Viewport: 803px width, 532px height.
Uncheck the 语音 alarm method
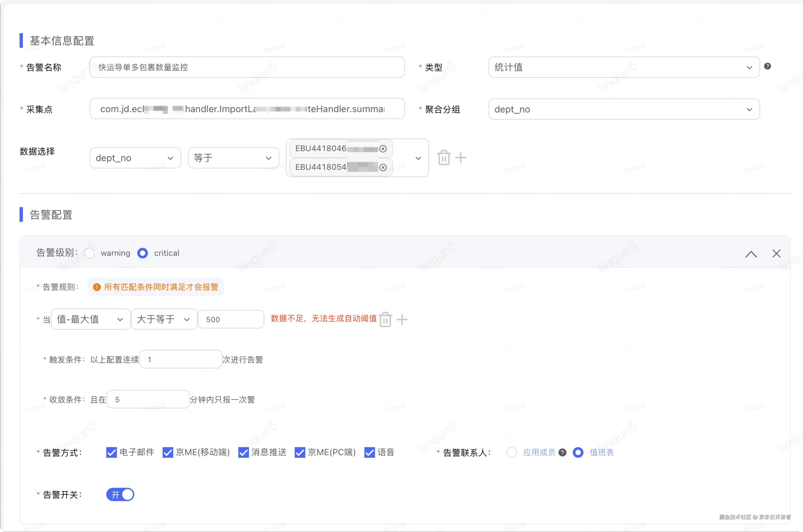pyautogui.click(x=369, y=453)
